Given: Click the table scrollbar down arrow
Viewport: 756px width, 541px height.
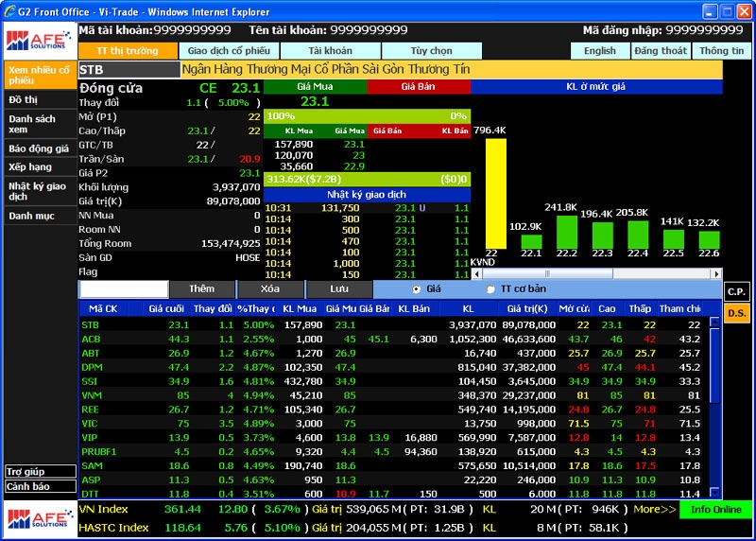Looking at the screenshot, I should [x=714, y=492].
